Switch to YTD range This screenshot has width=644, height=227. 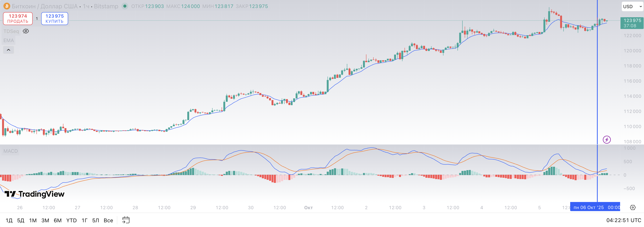pos(71,220)
